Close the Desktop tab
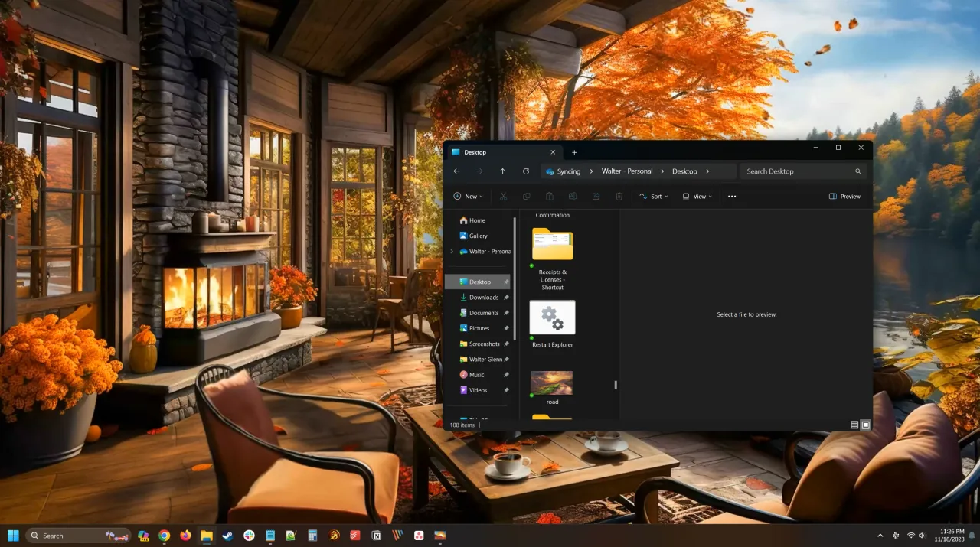980x547 pixels. (x=553, y=152)
